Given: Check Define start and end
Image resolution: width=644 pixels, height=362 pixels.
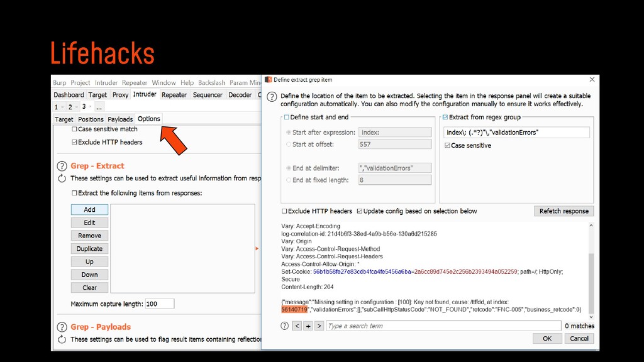Looking at the screenshot, I should coord(287,118).
